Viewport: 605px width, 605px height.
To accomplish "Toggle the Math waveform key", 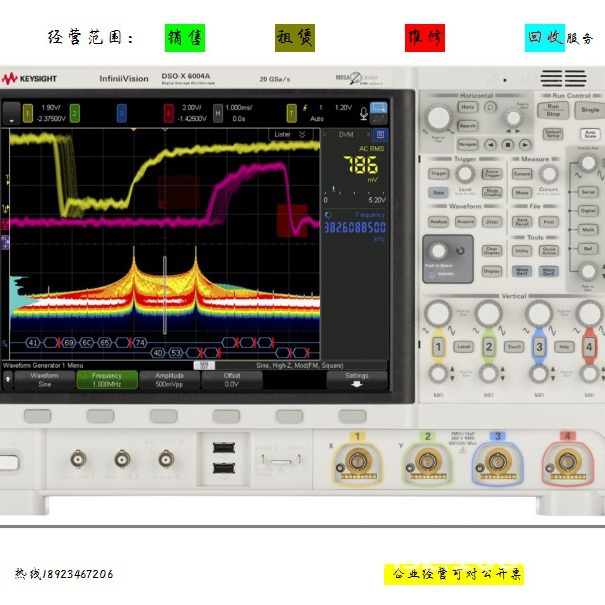I will (588, 230).
